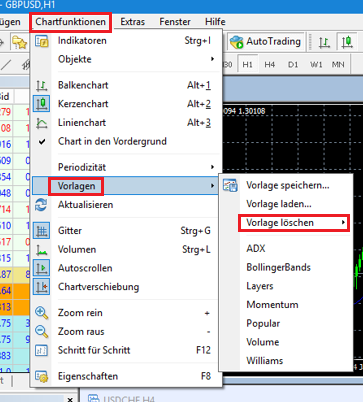Open the Hilfe menu
The image size is (363, 402).
[x=215, y=22]
